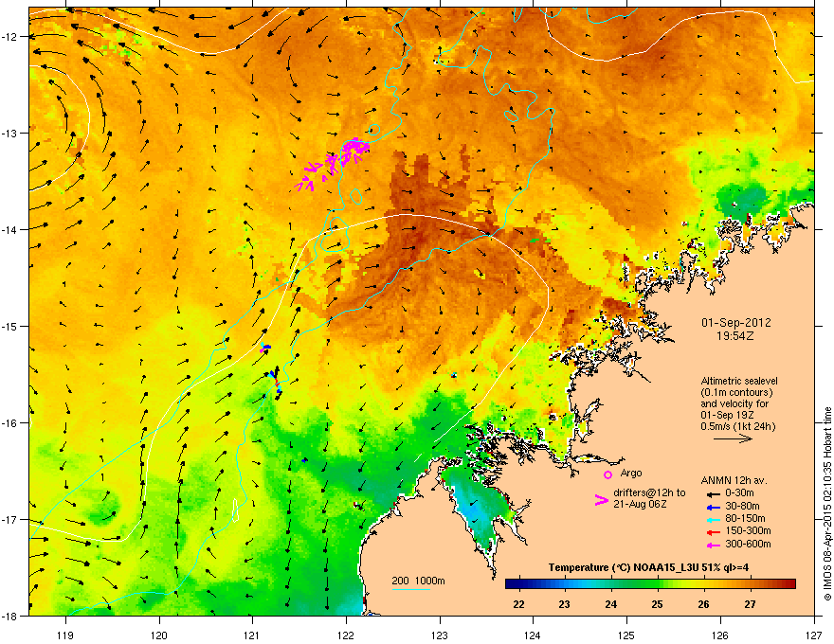This screenshot has height=644, width=834.
Task: Click the cyan 200 1000m isobath legend line
Action: tap(411, 589)
